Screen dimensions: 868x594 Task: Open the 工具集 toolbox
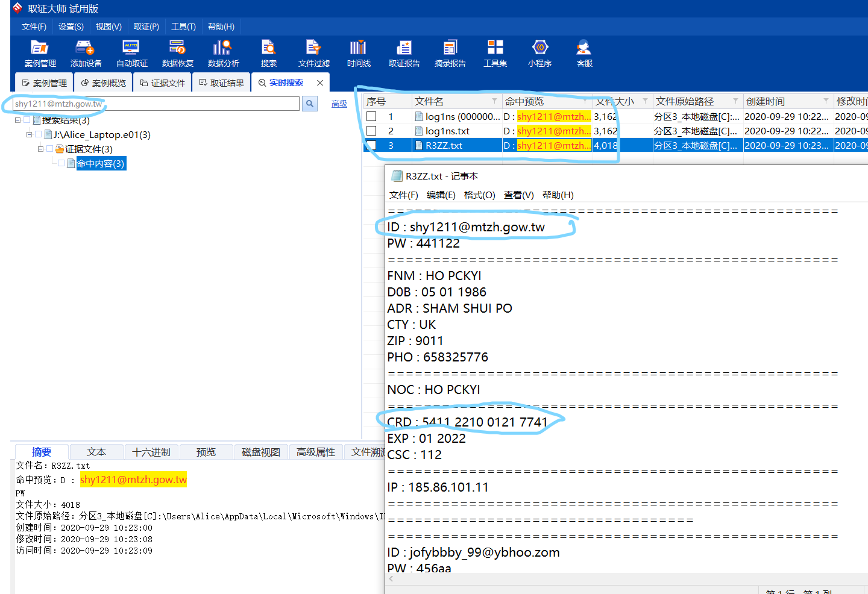(495, 53)
